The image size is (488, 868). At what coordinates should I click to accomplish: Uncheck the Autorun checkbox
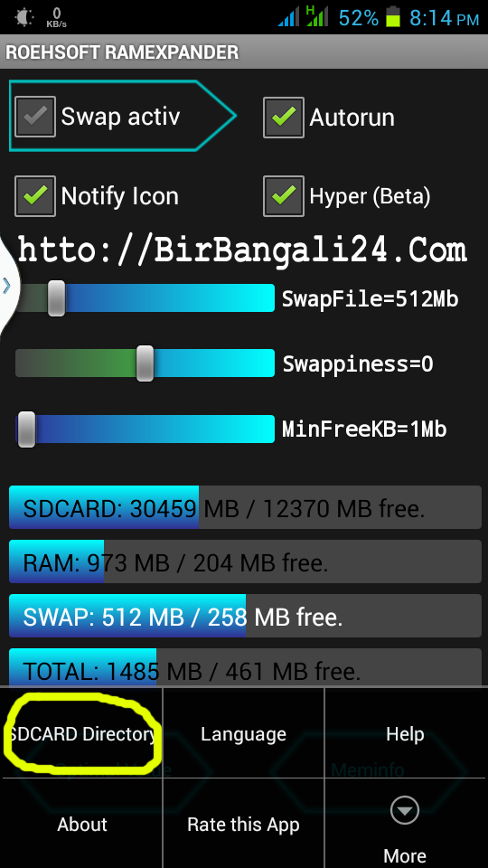[x=283, y=118]
